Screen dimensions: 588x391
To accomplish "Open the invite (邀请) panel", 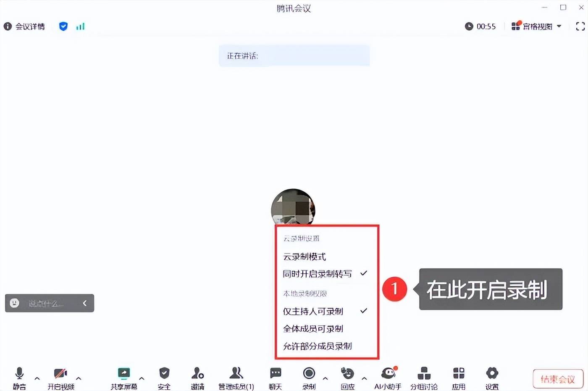I will point(197,378).
